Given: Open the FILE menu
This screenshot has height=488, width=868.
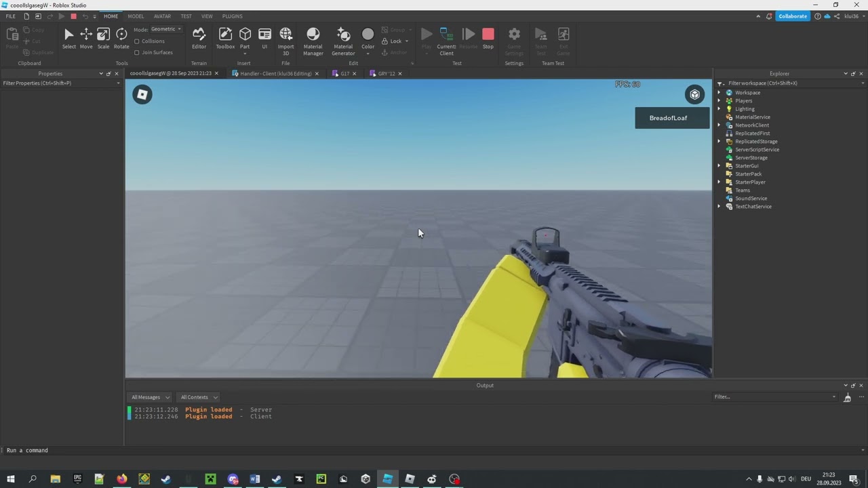Looking at the screenshot, I should pyautogui.click(x=10, y=16).
